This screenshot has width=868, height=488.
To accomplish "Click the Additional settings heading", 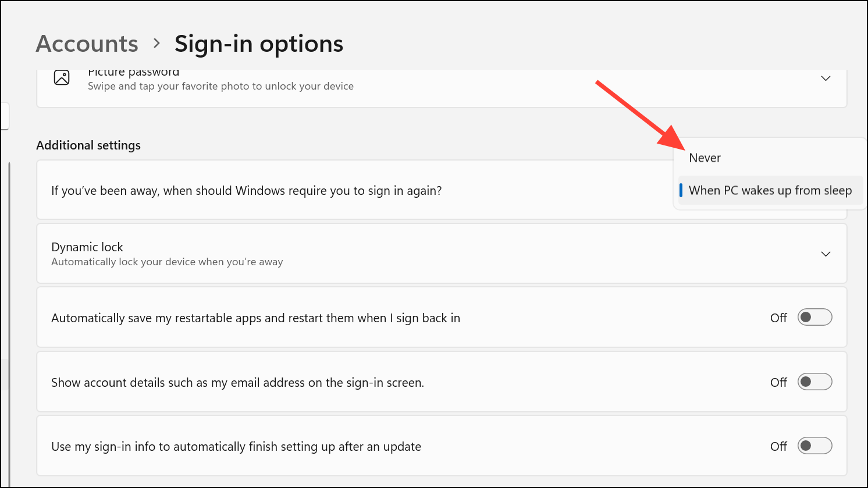I will 88,145.
